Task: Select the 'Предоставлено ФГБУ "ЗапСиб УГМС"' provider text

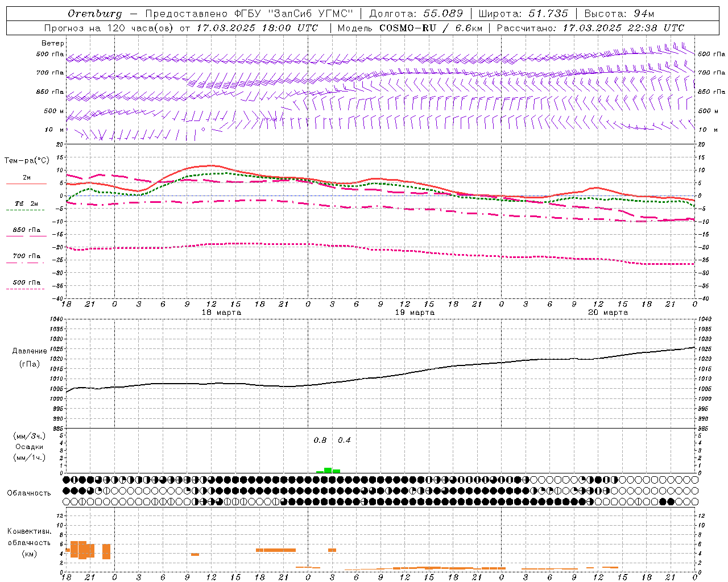Action: tap(249, 14)
